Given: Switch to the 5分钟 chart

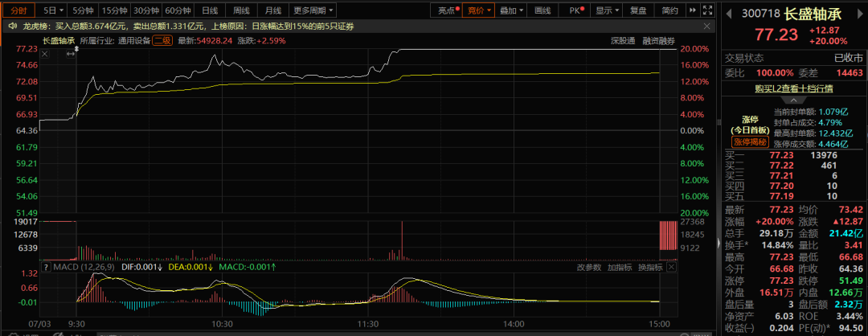Looking at the screenshot, I should 83,10.
